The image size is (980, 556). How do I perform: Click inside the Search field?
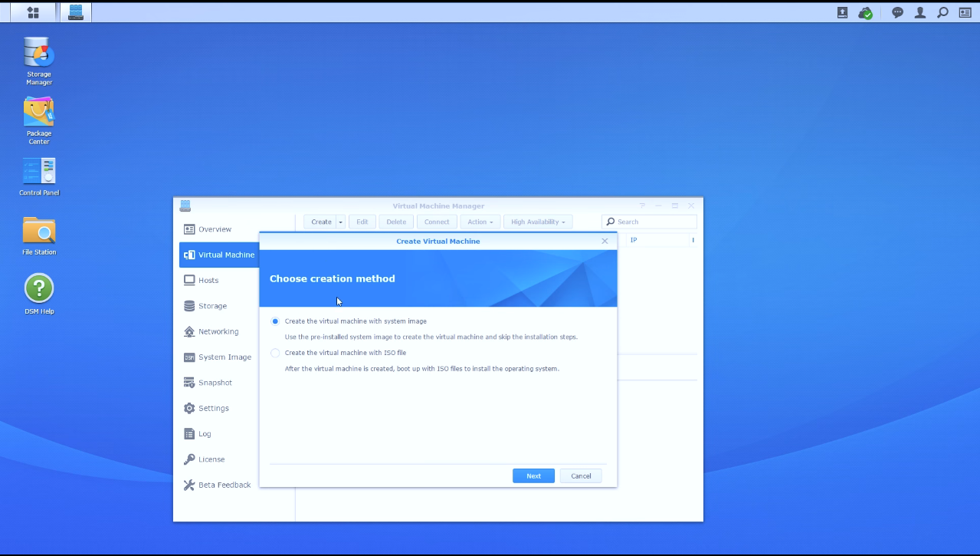[x=651, y=221]
